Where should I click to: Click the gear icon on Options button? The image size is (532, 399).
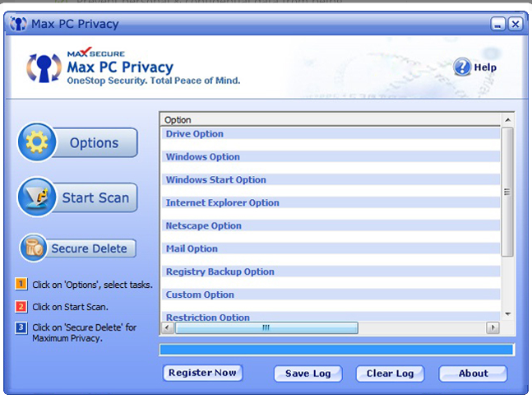(38, 143)
